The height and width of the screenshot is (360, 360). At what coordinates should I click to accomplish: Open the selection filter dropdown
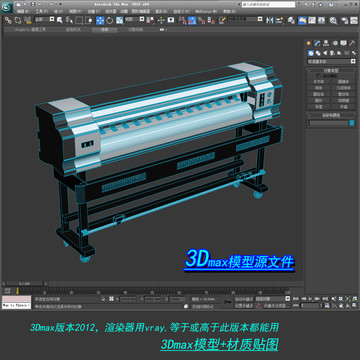click(45, 20)
